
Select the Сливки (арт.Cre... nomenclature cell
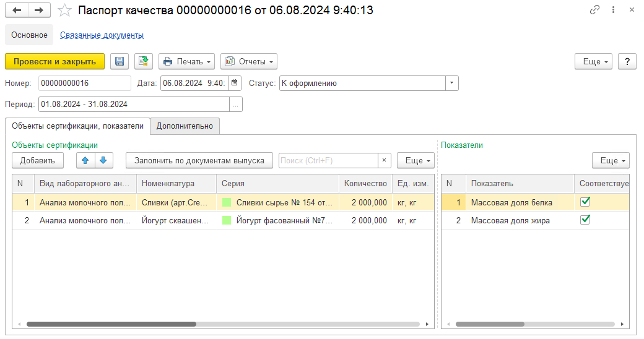[176, 202]
